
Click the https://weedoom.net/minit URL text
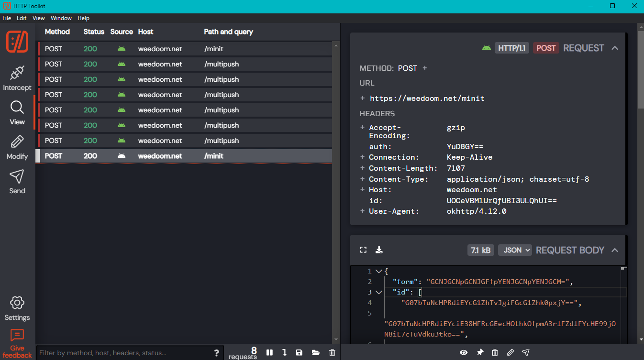tap(427, 98)
